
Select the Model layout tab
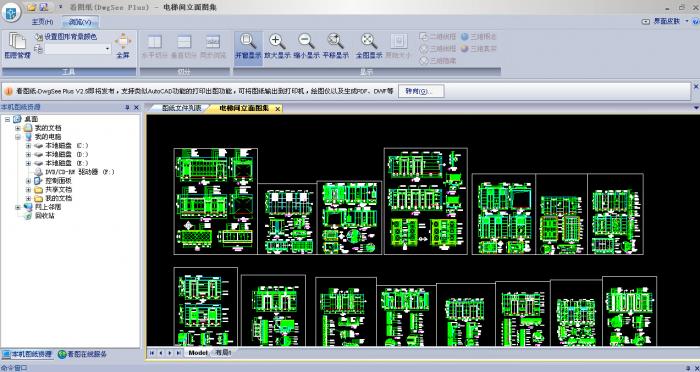pos(197,353)
